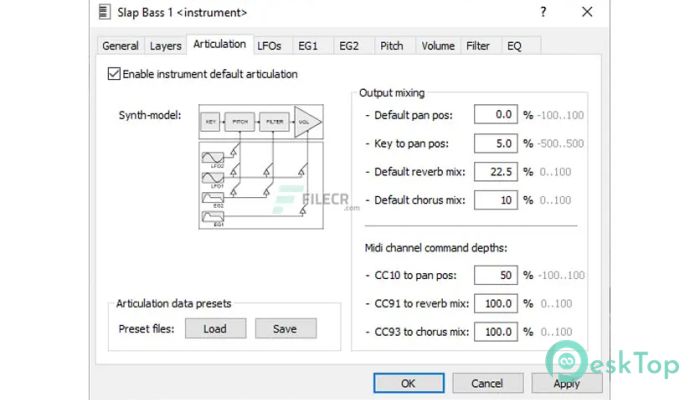Click the VOL amplifier triangle in synth-model
This screenshot has width=700, height=400.
click(308, 122)
